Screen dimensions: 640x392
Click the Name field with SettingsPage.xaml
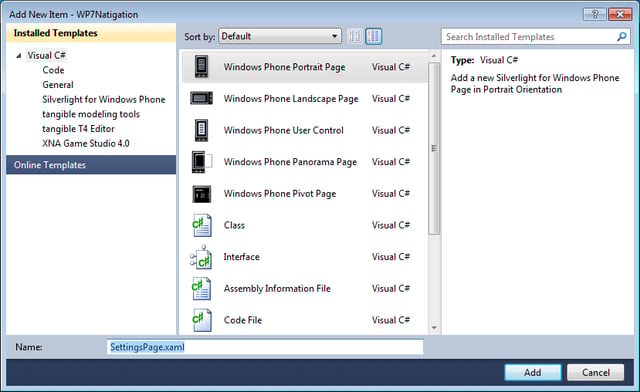click(x=265, y=347)
